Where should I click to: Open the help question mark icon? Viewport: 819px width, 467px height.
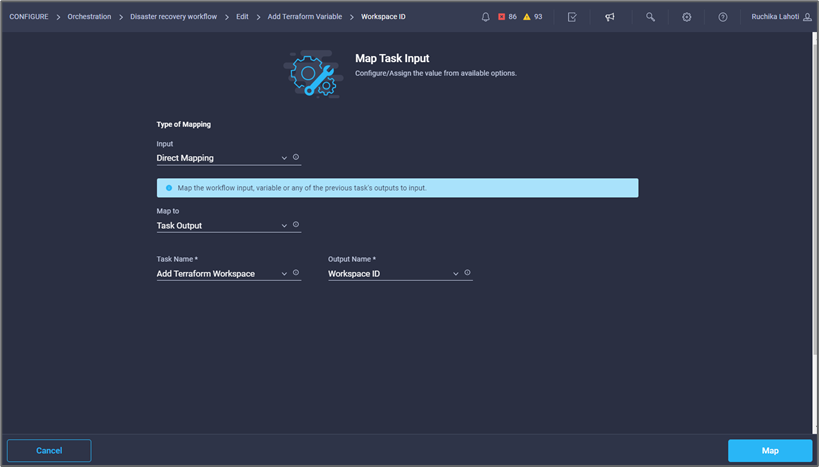722,17
